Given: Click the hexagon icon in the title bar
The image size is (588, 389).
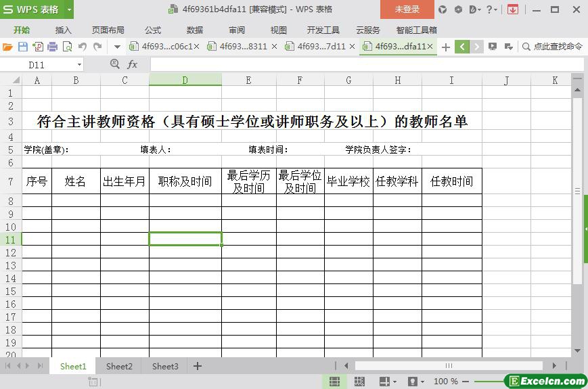Looking at the screenshot, I should (458, 9).
